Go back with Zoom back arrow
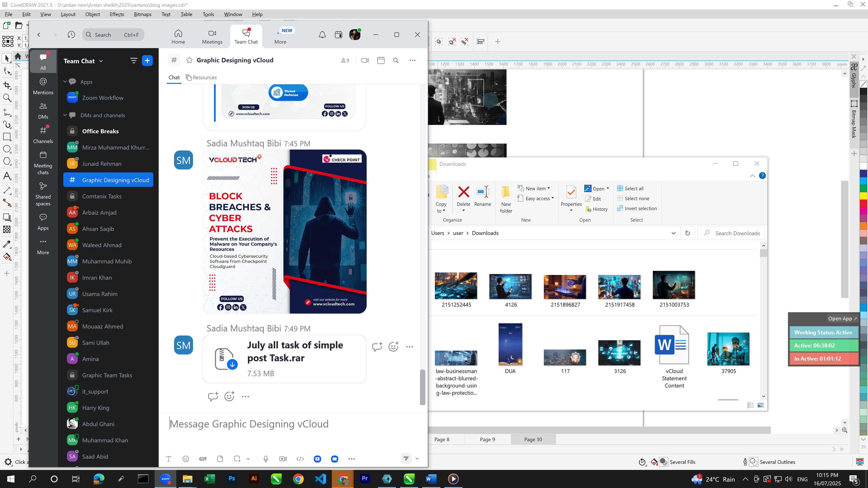Image resolution: width=868 pixels, height=488 pixels. coord(39,35)
